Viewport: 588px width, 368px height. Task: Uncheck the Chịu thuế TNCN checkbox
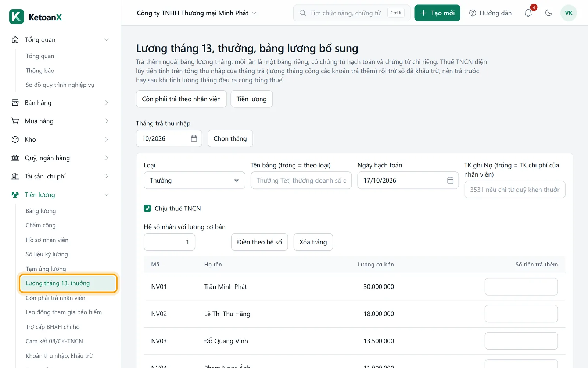[147, 208]
